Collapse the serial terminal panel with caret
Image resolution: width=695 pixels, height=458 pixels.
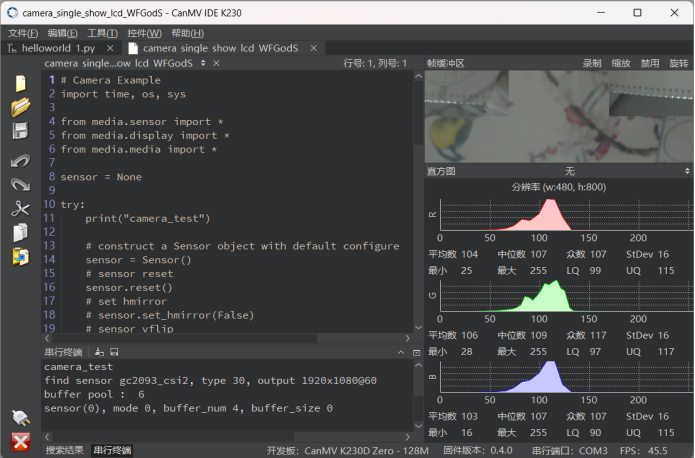401,352
